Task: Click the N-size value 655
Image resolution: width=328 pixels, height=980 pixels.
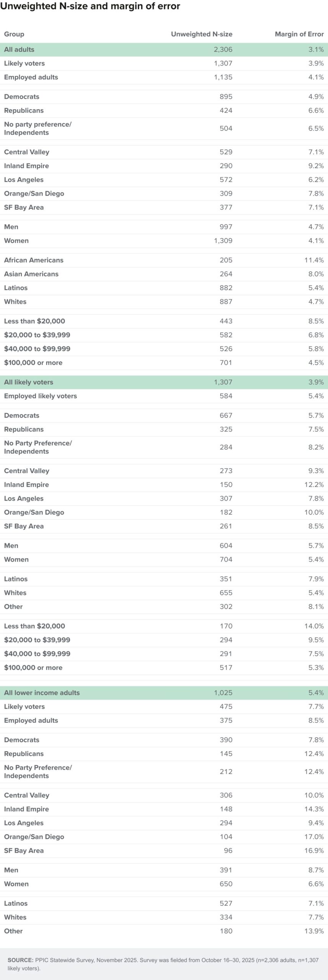Action: point(226,592)
